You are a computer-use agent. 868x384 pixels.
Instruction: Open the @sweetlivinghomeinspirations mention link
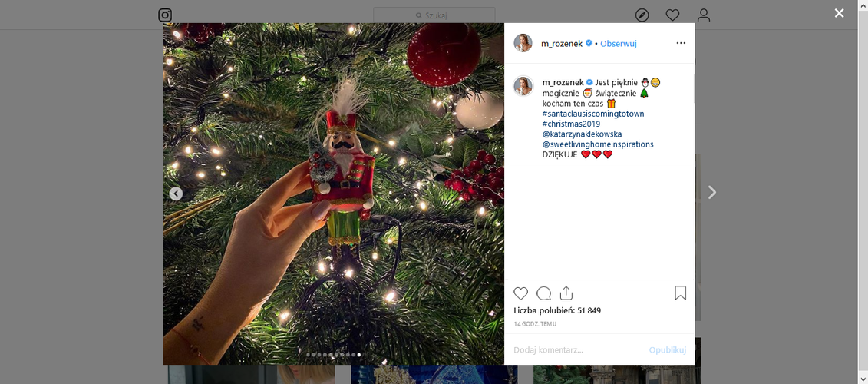598,144
